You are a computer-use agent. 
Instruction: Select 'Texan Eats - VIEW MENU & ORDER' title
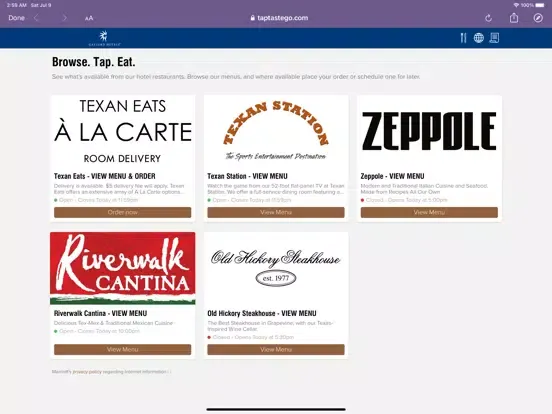[x=105, y=176]
